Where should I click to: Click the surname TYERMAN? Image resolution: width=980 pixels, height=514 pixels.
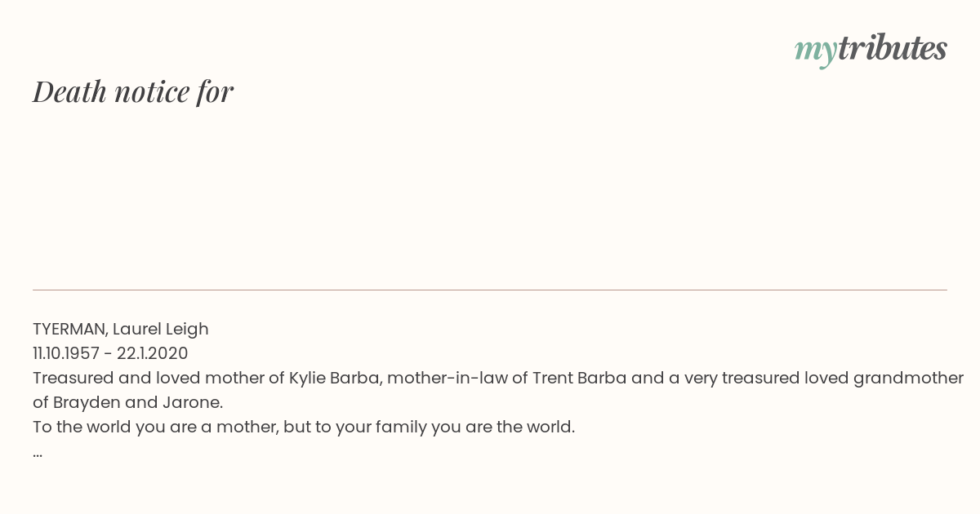(69, 329)
